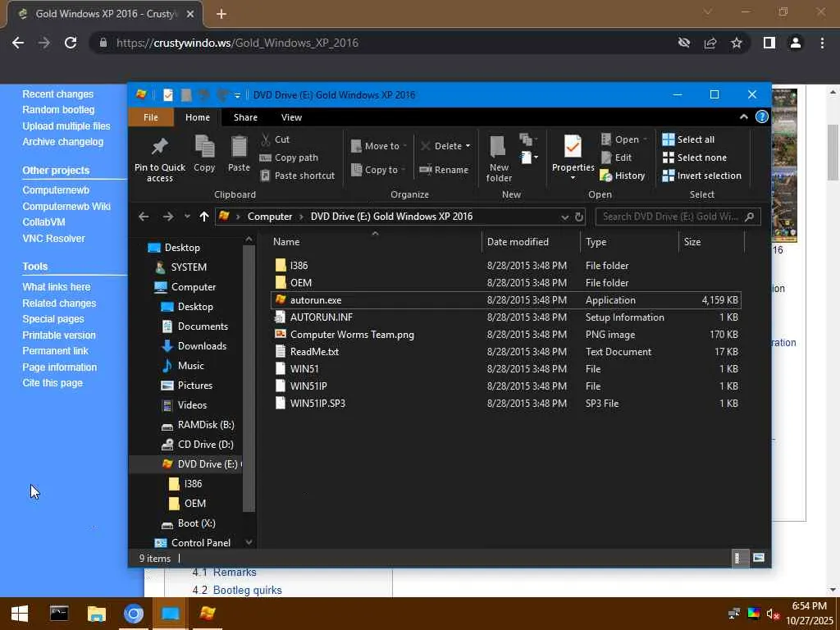Open Windows Start button

tap(20, 614)
